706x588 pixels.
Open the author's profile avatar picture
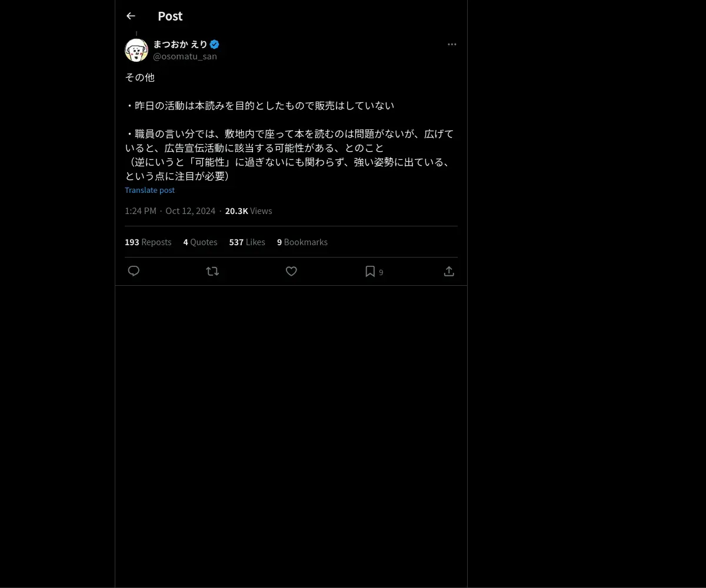(x=136, y=50)
